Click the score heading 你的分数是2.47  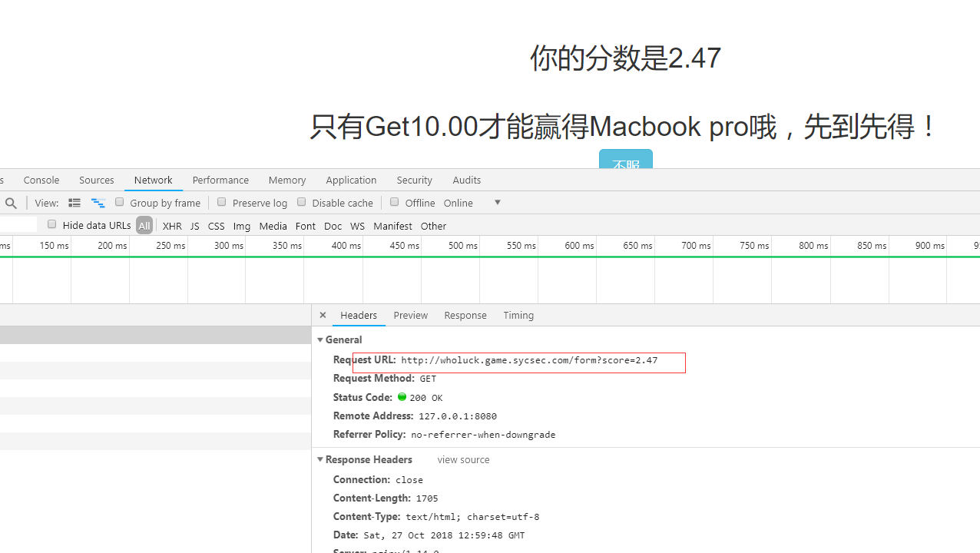(625, 58)
